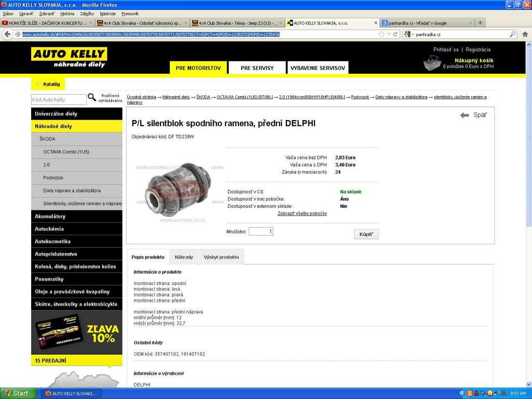The height and width of the screenshot is (399, 532).
Task: Click Zobraziť všetky pobočky link
Action: pyautogui.click(x=302, y=214)
